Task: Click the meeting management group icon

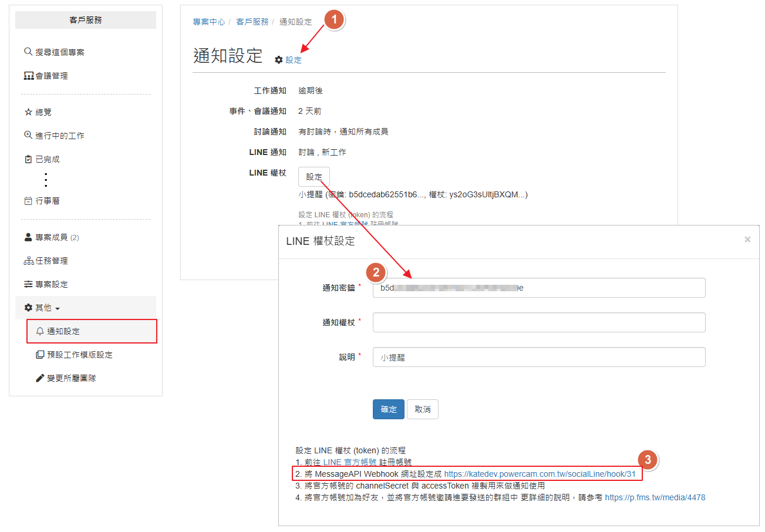Action: coord(29,76)
